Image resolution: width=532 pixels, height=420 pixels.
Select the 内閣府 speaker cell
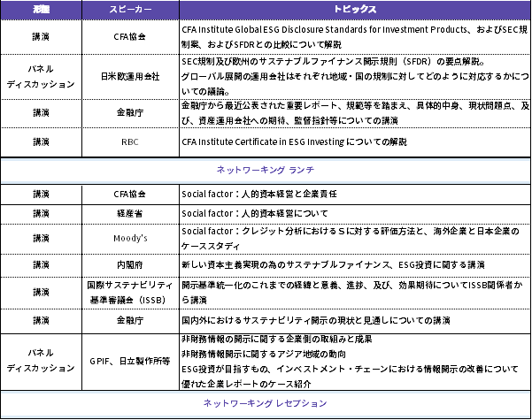130,265
